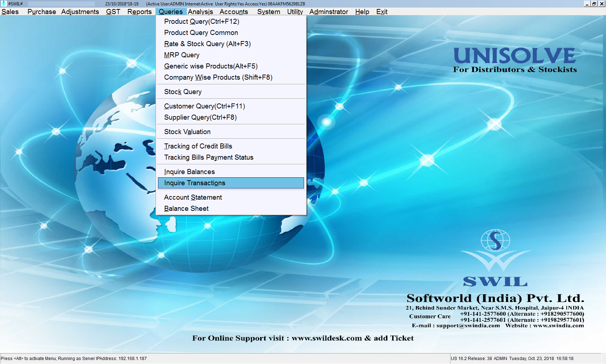Click phone number +91-141-2577601
This screenshot has width=606, height=364.
coord(483,320)
